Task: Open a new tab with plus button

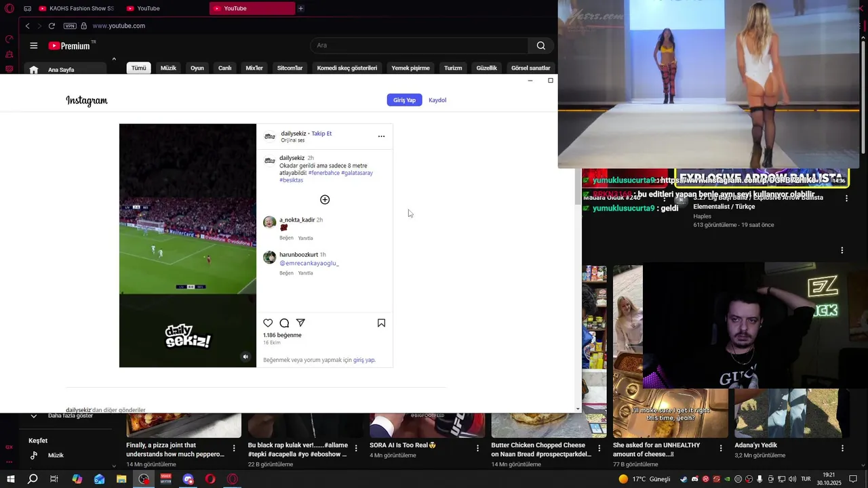Action: (x=300, y=8)
